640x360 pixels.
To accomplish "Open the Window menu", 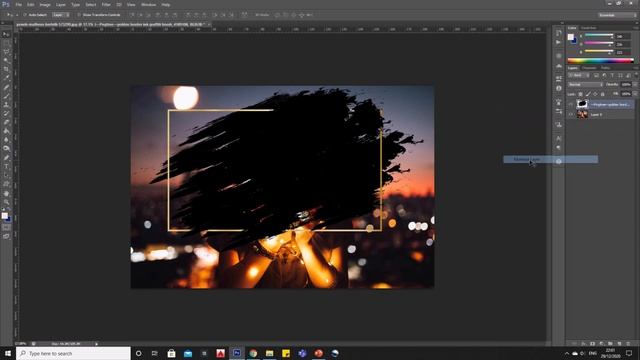I will coord(148,4).
